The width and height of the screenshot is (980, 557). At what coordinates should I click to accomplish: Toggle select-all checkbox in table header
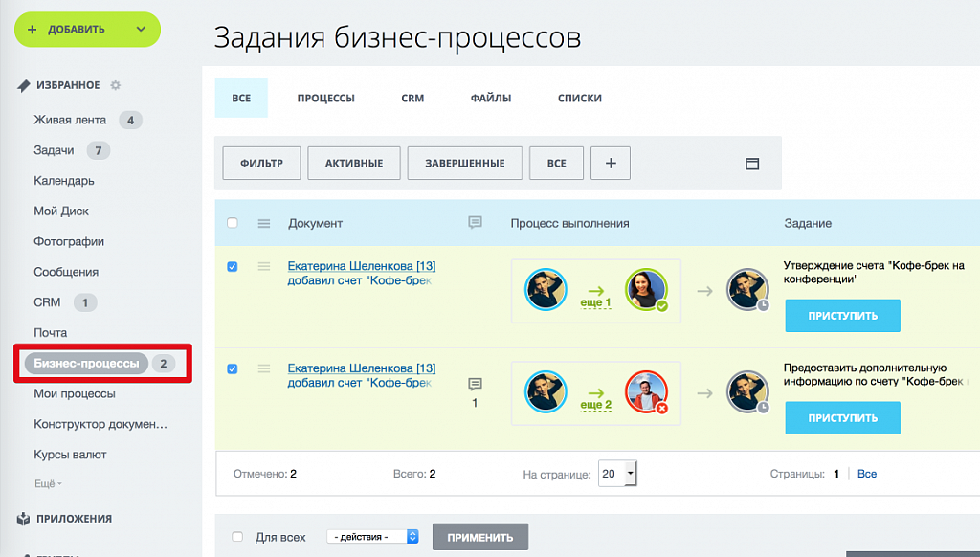pyautogui.click(x=233, y=223)
